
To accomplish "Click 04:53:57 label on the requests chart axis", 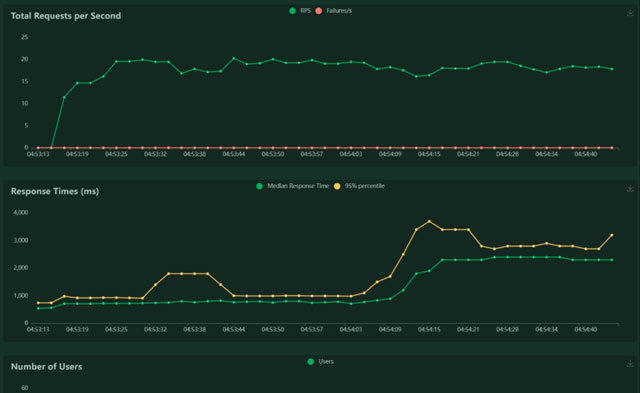I will pyautogui.click(x=312, y=154).
